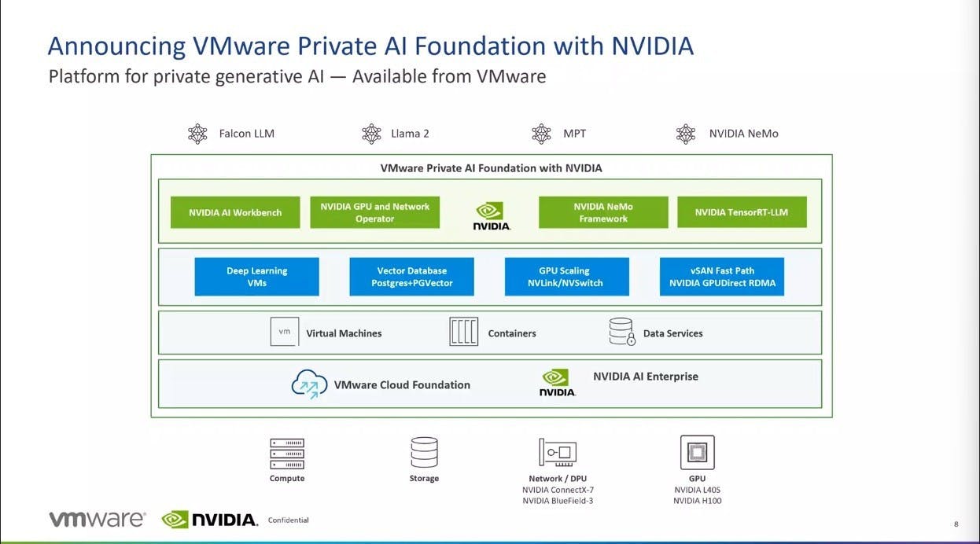Click the NVIDIA BlueField-3 text
The width and height of the screenshot is (980, 544).
pyautogui.click(x=558, y=501)
